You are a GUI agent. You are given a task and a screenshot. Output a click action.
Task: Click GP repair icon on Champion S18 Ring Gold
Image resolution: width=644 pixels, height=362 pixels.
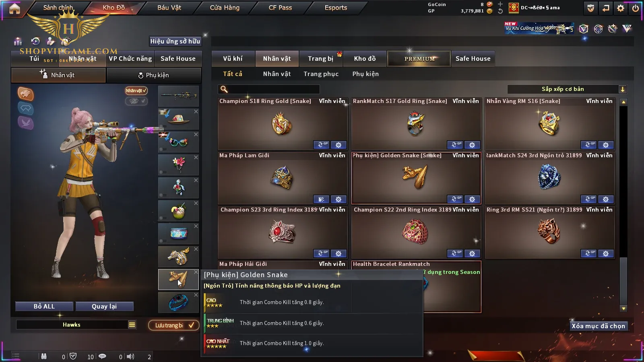coord(322,145)
